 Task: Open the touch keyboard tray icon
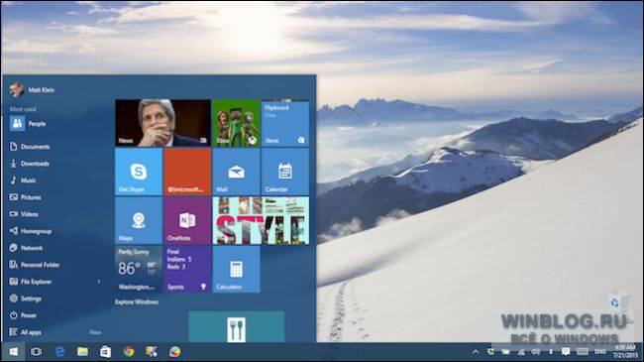pos(582,352)
